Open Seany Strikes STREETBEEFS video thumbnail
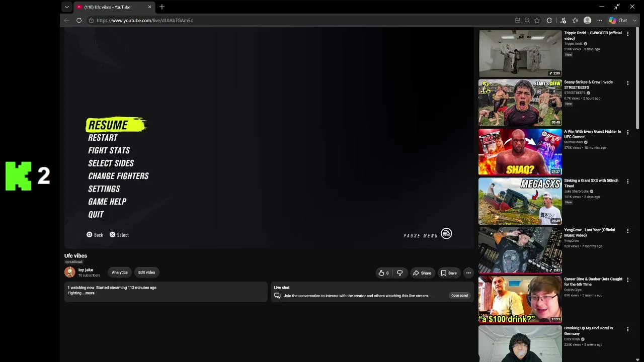644x362 pixels. 520,102
